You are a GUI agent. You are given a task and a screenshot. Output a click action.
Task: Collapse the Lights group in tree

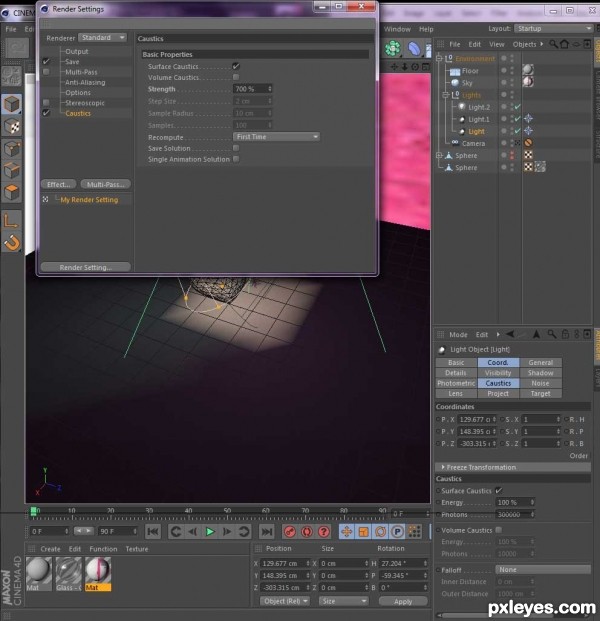(446, 95)
